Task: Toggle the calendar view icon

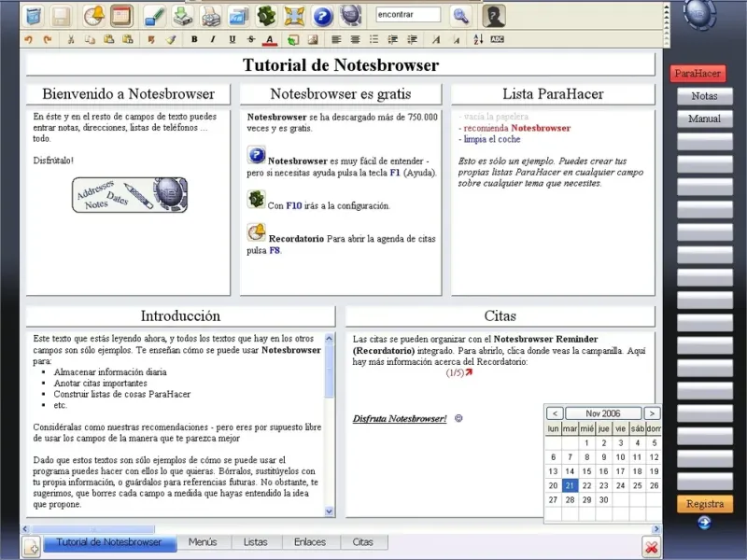Action: tap(121, 16)
